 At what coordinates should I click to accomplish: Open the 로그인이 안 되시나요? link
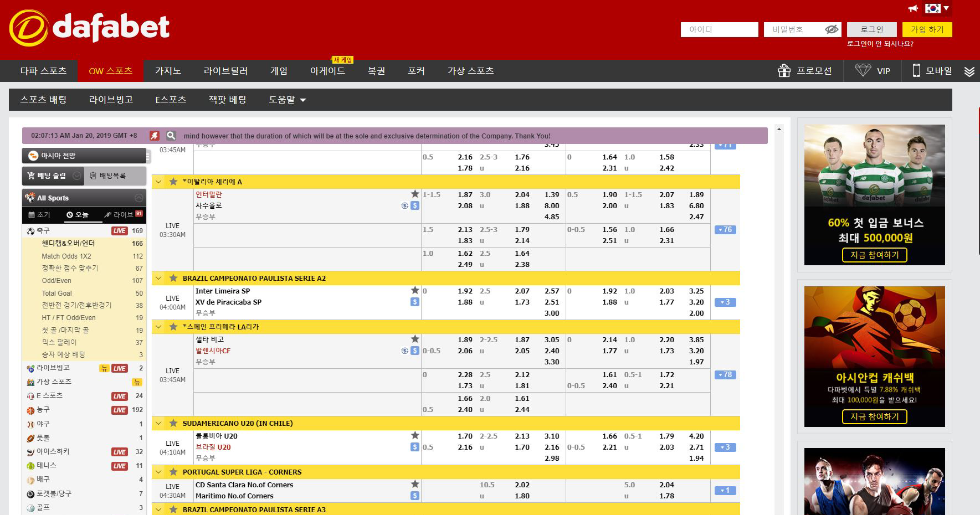[880, 44]
